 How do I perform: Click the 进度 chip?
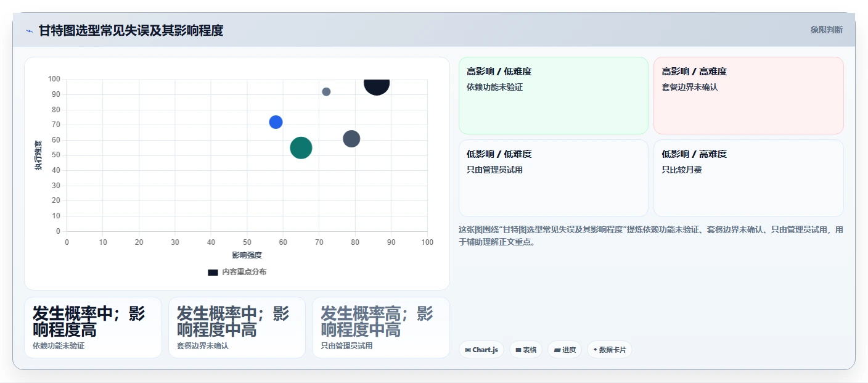coord(565,350)
